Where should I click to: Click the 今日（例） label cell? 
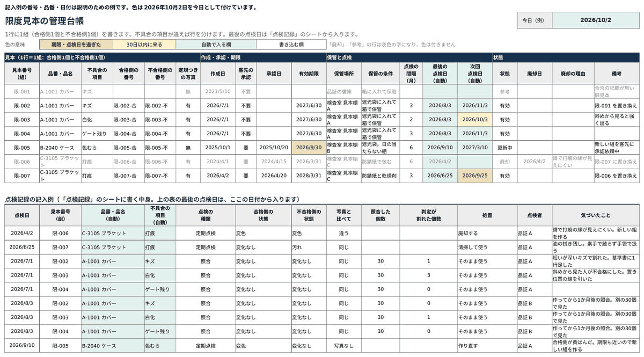click(x=535, y=20)
